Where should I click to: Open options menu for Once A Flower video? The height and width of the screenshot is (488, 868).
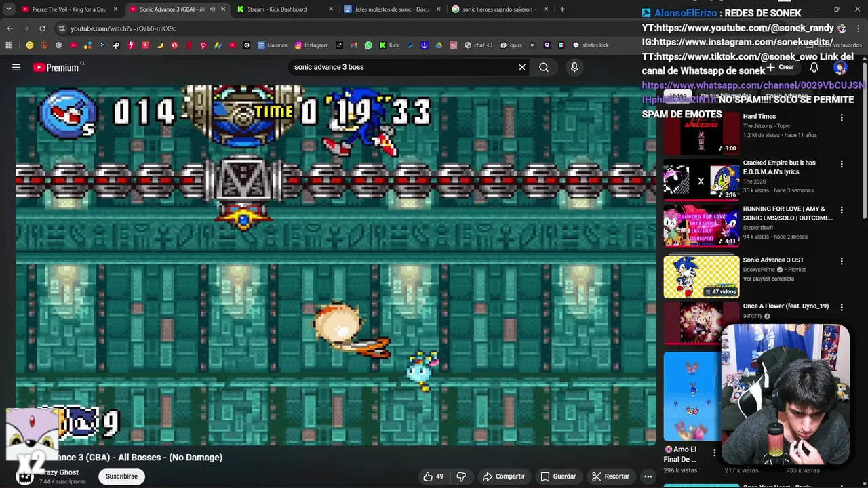point(842,307)
